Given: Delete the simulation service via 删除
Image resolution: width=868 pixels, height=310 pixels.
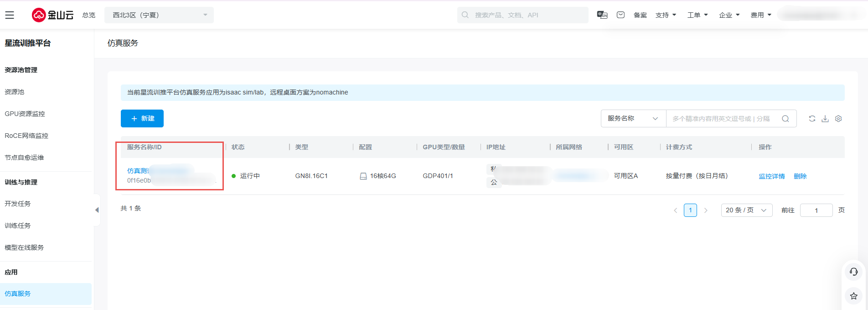Looking at the screenshot, I should [800, 176].
